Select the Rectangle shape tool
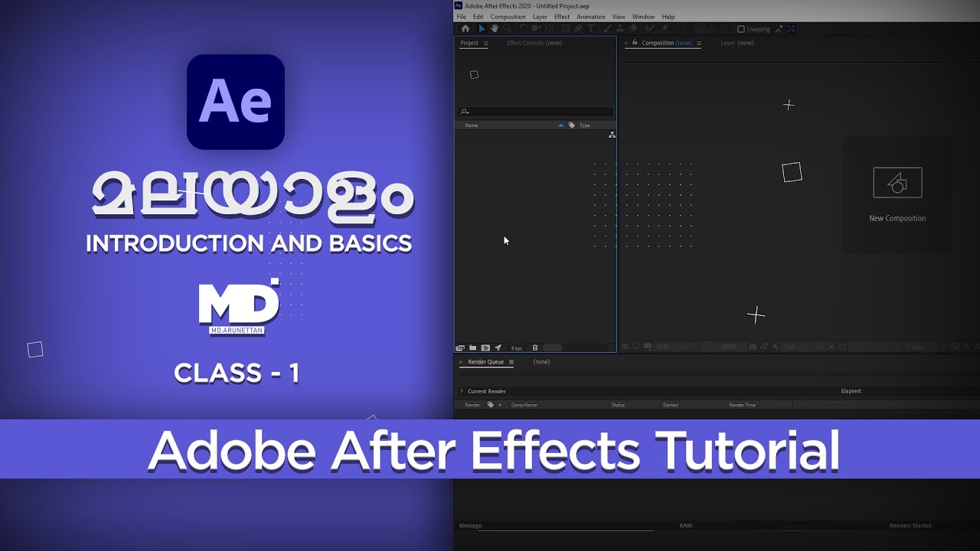 point(566,29)
